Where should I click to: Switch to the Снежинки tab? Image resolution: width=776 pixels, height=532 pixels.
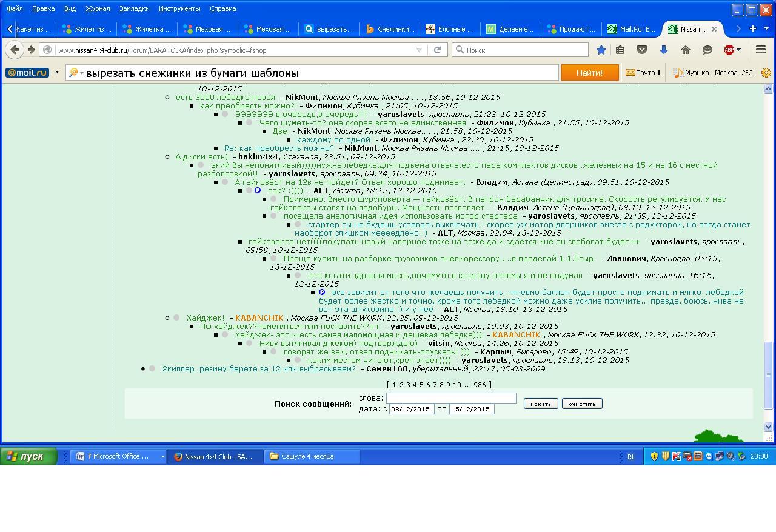(390, 28)
